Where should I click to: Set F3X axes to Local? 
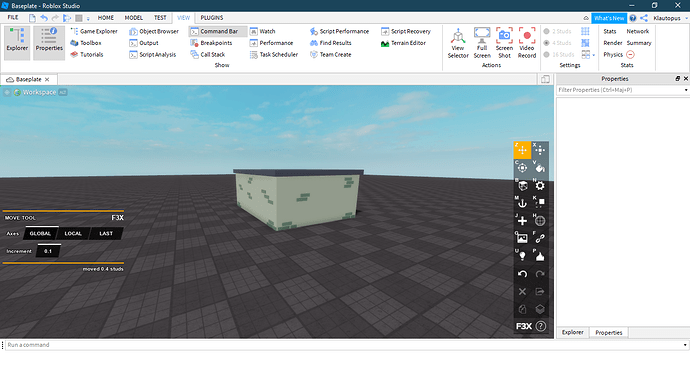click(73, 233)
